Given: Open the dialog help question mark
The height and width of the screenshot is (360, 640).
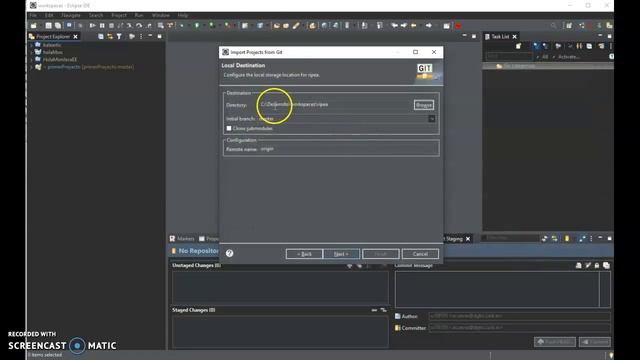Looking at the screenshot, I should pyautogui.click(x=229, y=253).
